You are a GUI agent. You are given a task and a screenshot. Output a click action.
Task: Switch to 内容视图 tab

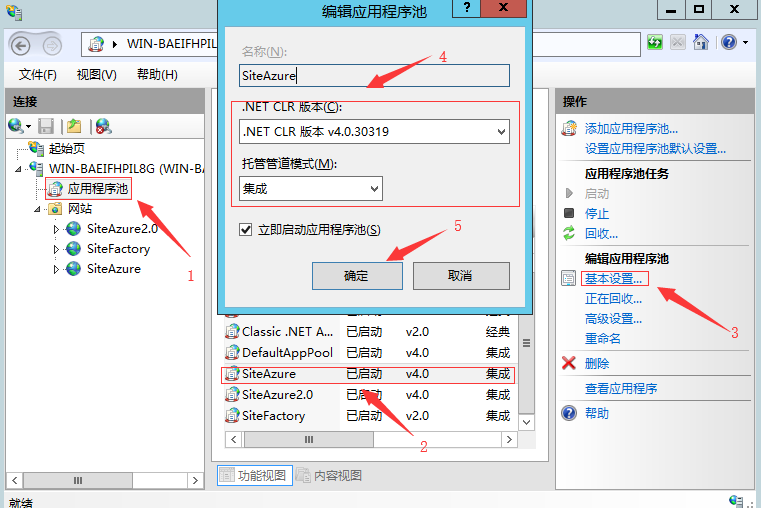pos(329,475)
